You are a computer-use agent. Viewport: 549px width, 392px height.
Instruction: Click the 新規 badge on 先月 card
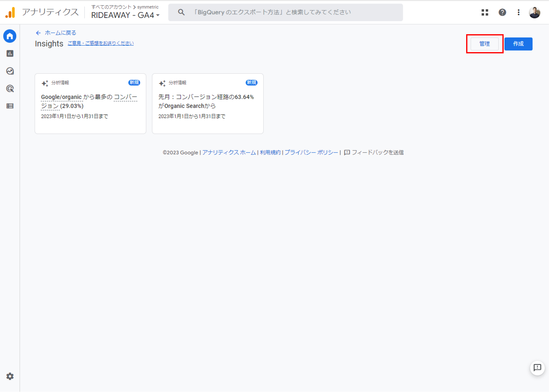click(252, 83)
